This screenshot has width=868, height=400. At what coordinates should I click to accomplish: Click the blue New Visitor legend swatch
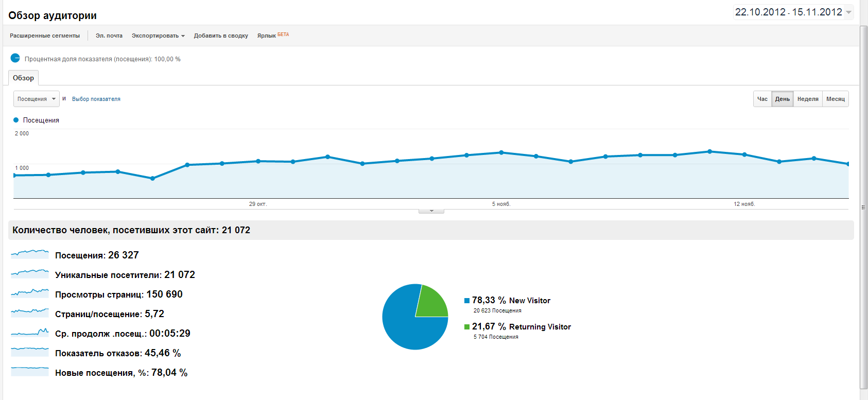(x=467, y=301)
